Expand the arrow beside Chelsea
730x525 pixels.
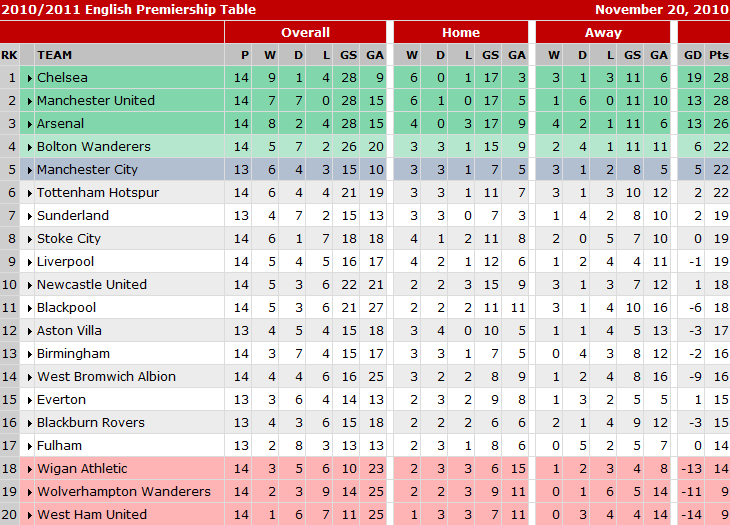29,78
